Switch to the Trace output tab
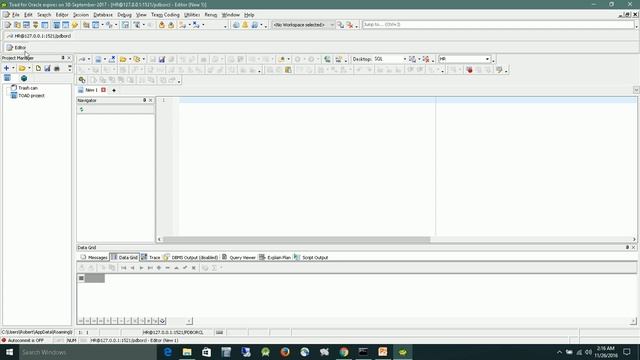Image resolution: width=640 pixels, height=360 pixels. click(151, 258)
